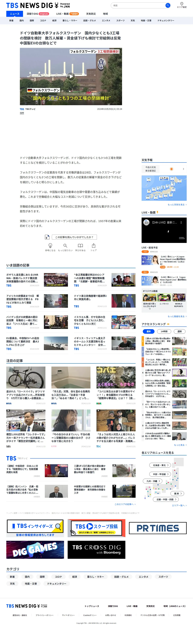Open お問い合わせ in the footer
This screenshot has height=644, width=193.
pos(111,615)
